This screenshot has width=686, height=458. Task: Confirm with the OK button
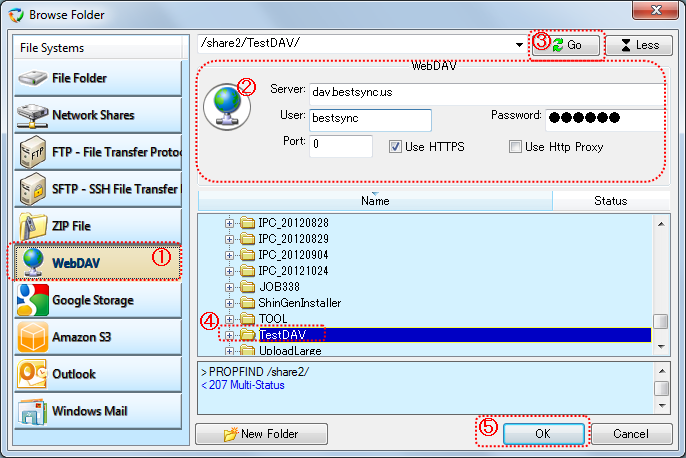[543, 434]
